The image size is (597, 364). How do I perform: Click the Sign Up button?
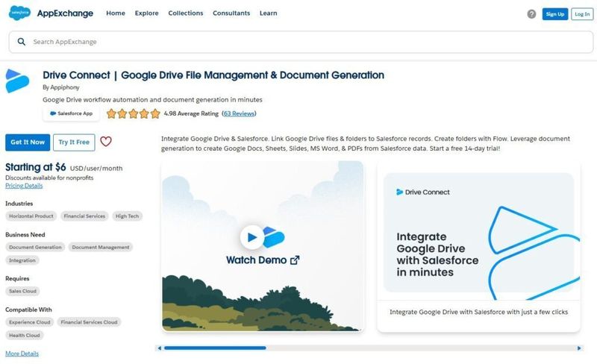(x=555, y=14)
